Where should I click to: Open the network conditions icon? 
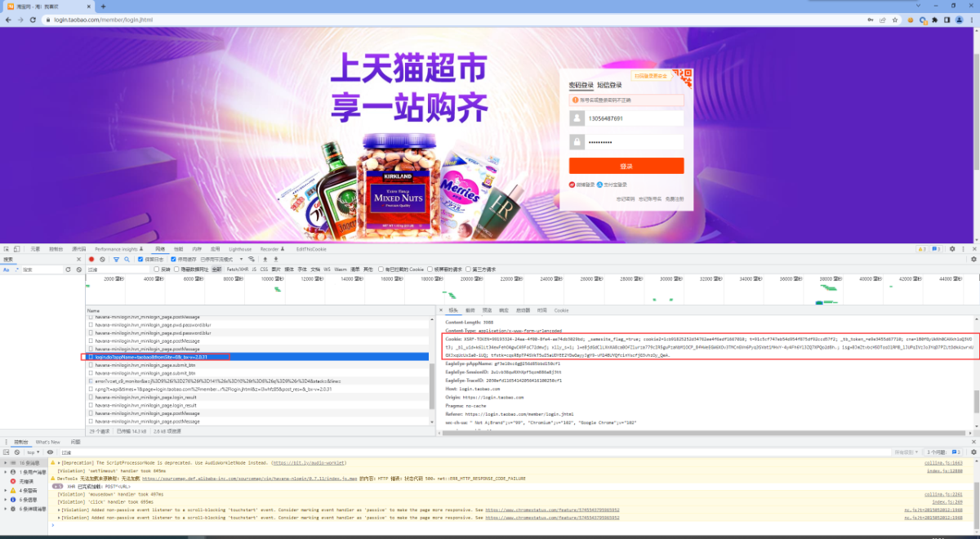[x=253, y=260]
